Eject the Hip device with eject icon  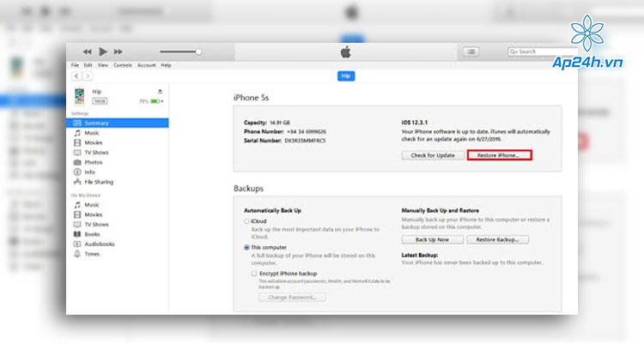click(160, 92)
